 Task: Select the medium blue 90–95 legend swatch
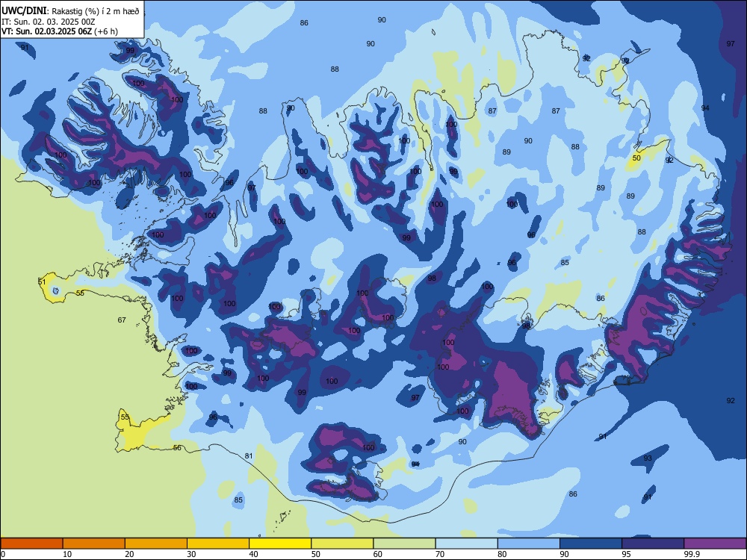(591, 544)
